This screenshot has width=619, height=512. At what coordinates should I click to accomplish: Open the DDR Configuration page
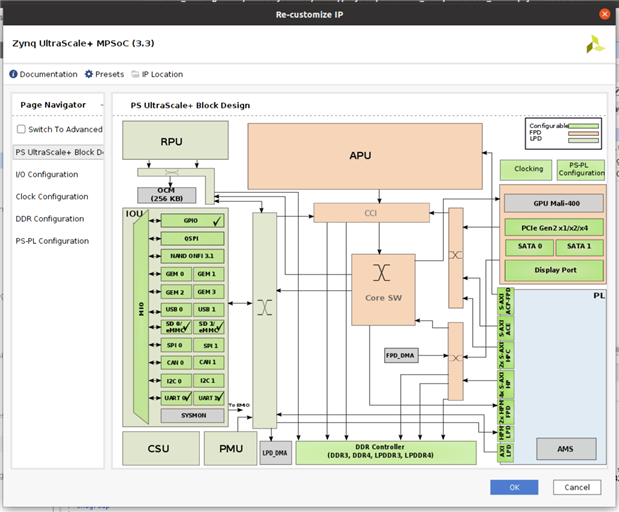coord(50,218)
